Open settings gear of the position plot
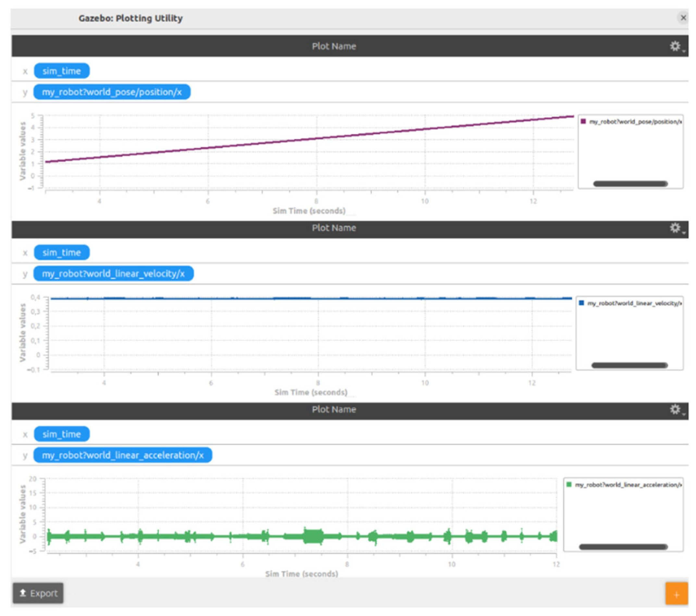This screenshot has width=696, height=616. coord(676,46)
